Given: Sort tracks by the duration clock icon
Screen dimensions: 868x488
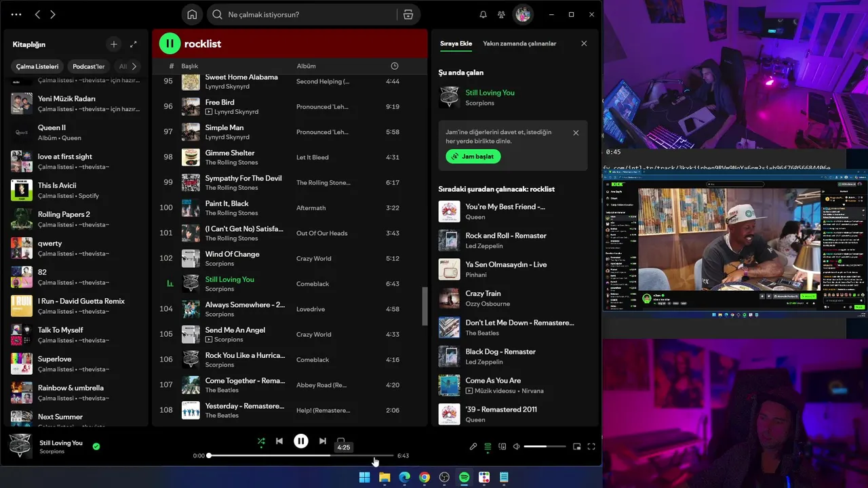Looking at the screenshot, I should (395, 66).
